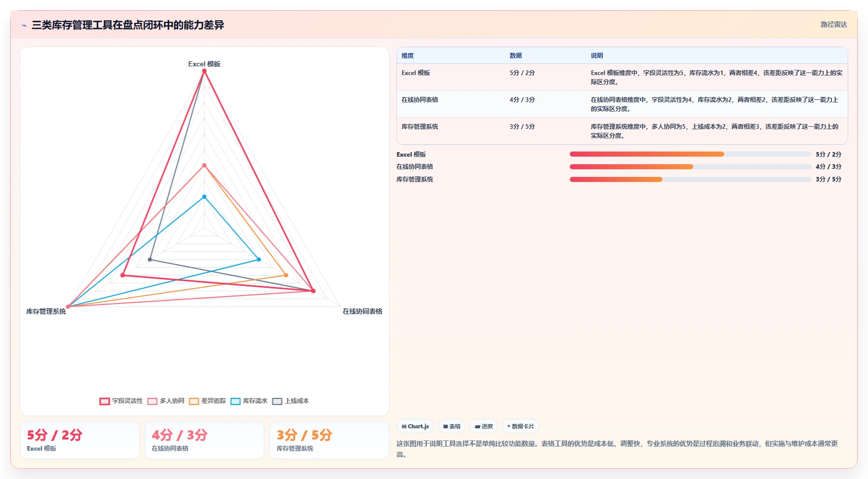Toggle 差异追踪 legend swatch
Image resolution: width=868 pixels, height=479 pixels.
[x=193, y=401]
